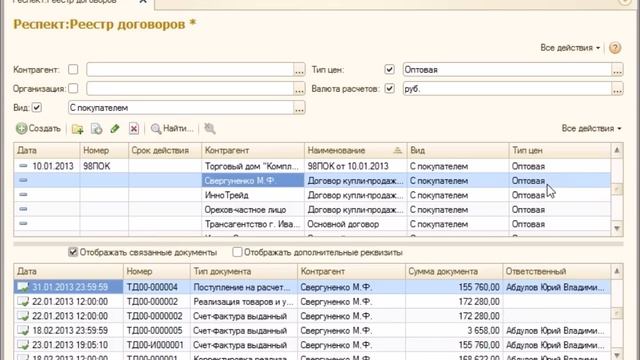Disable Отображать связанные документы checkbox

tap(73, 252)
